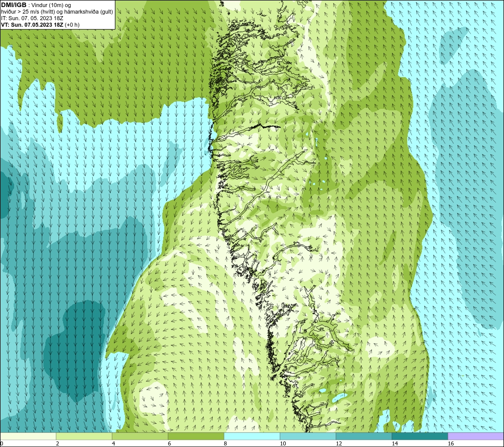Click the scale label "12"
The width and height of the screenshot is (504, 447).
click(339, 444)
